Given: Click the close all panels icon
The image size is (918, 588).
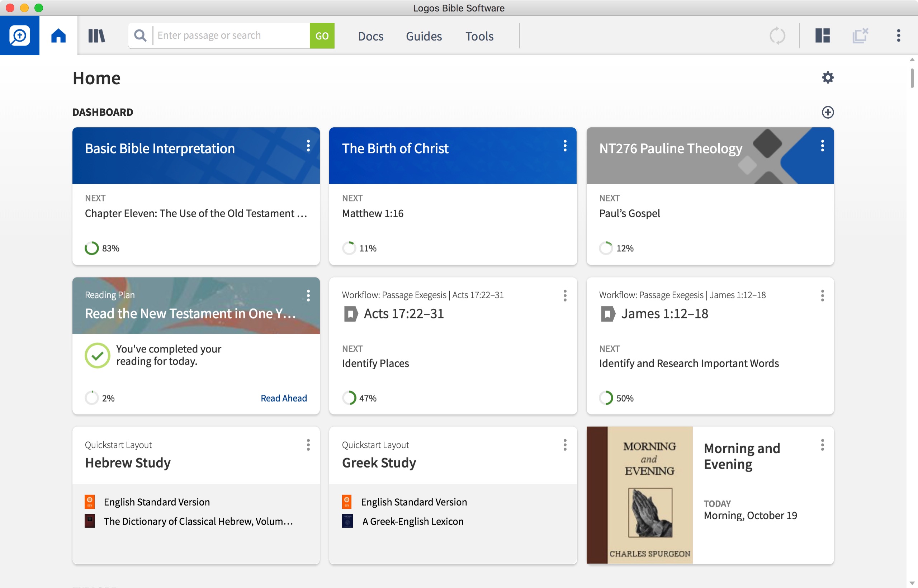Looking at the screenshot, I should pos(860,35).
